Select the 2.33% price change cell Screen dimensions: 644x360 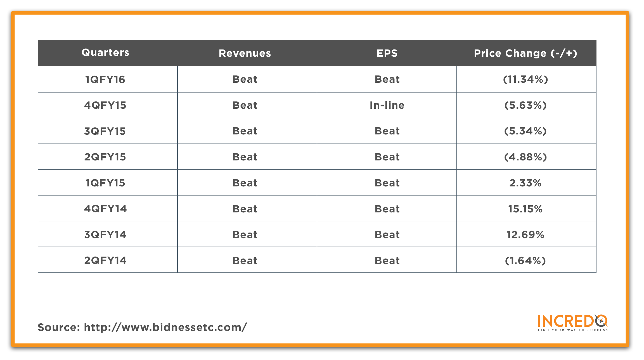click(x=526, y=183)
